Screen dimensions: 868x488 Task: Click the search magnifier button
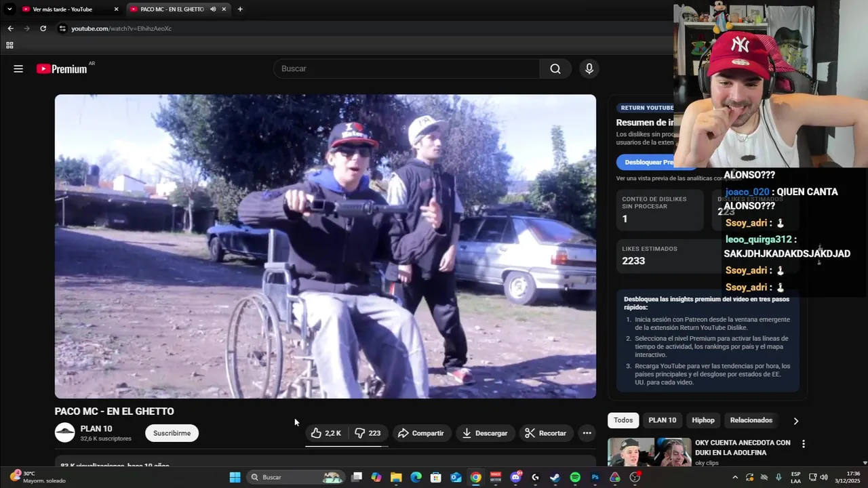click(555, 68)
